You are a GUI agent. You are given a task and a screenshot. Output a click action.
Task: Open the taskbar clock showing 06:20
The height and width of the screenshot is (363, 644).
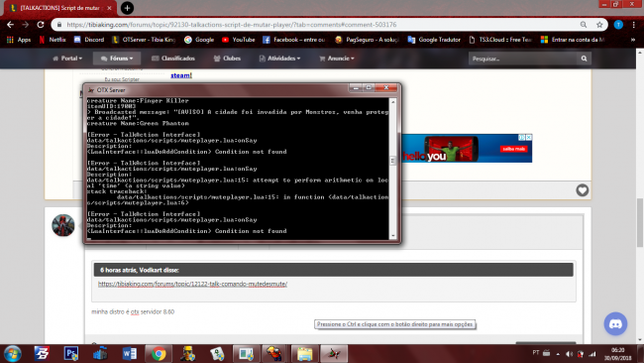click(x=617, y=354)
